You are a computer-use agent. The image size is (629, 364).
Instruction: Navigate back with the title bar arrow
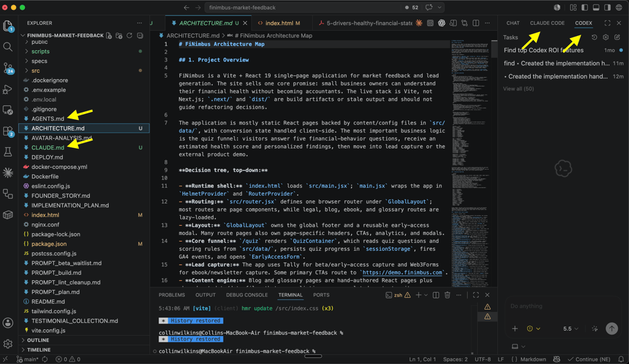pos(187,7)
